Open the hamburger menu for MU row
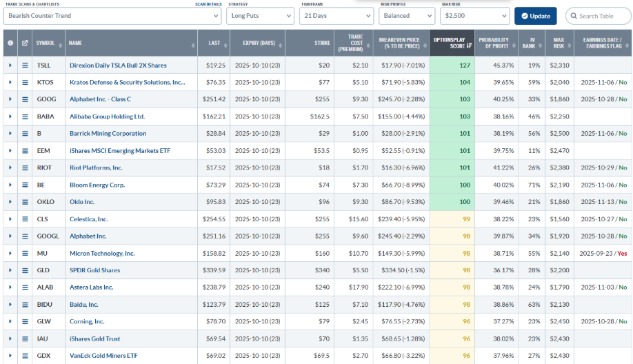This screenshot has width=633, height=364. point(25,253)
